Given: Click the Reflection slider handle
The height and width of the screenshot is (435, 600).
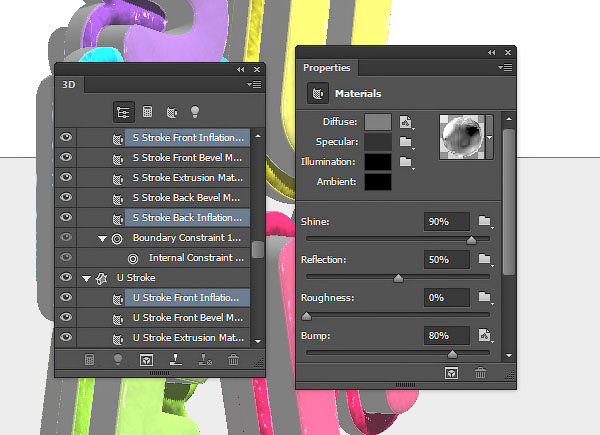Looking at the screenshot, I should [398, 278].
